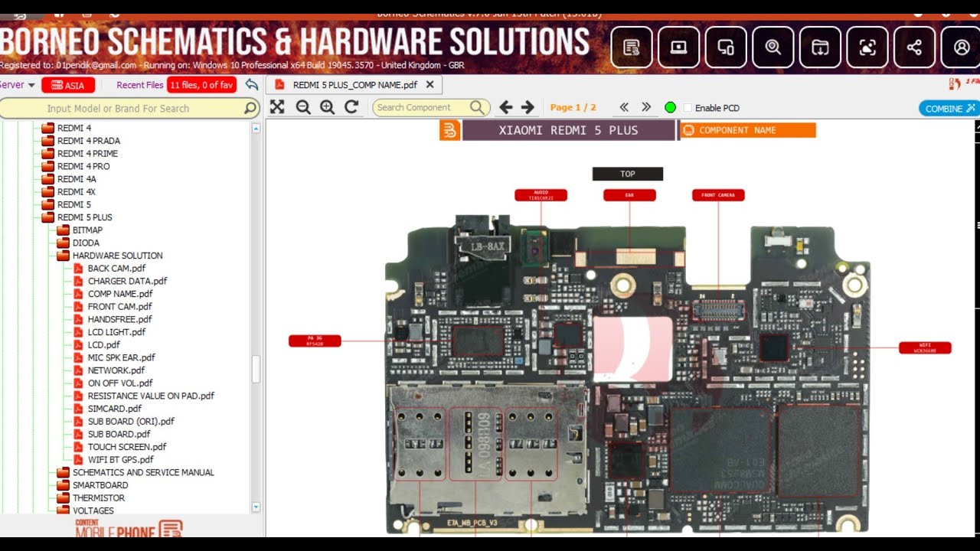Expand the BITMAP folder
This screenshot has width=980, height=551.
point(63,230)
